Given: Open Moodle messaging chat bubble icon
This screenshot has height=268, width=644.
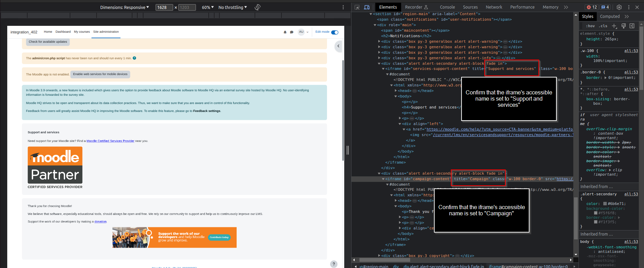Looking at the screenshot, I should 291,32.
